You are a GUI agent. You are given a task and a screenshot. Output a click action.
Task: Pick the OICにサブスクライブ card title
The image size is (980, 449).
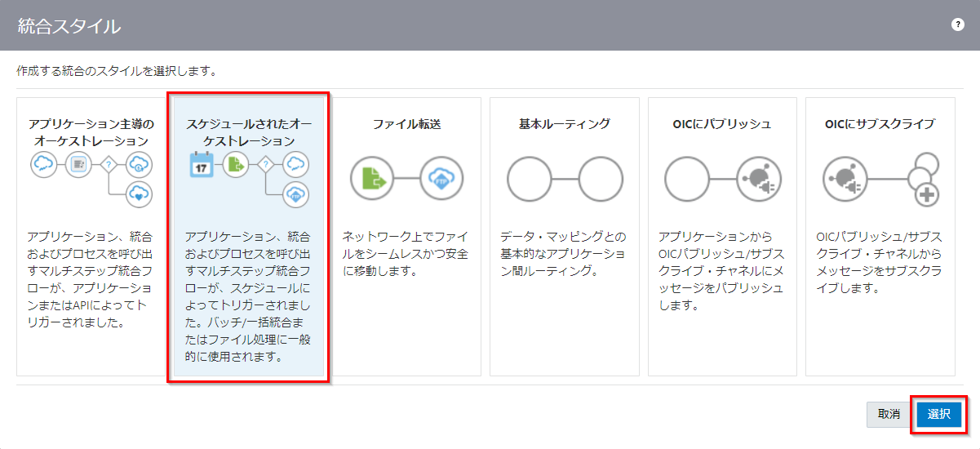click(880, 124)
